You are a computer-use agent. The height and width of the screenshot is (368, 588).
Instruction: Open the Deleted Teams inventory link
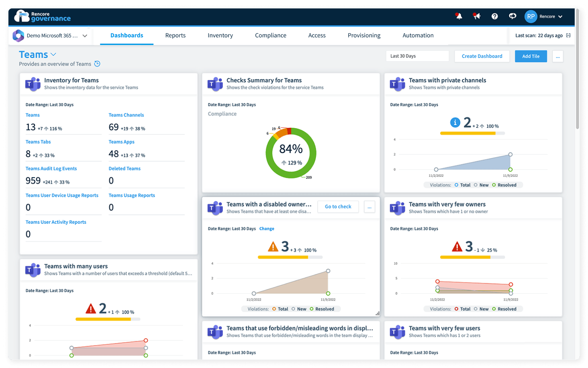(125, 169)
